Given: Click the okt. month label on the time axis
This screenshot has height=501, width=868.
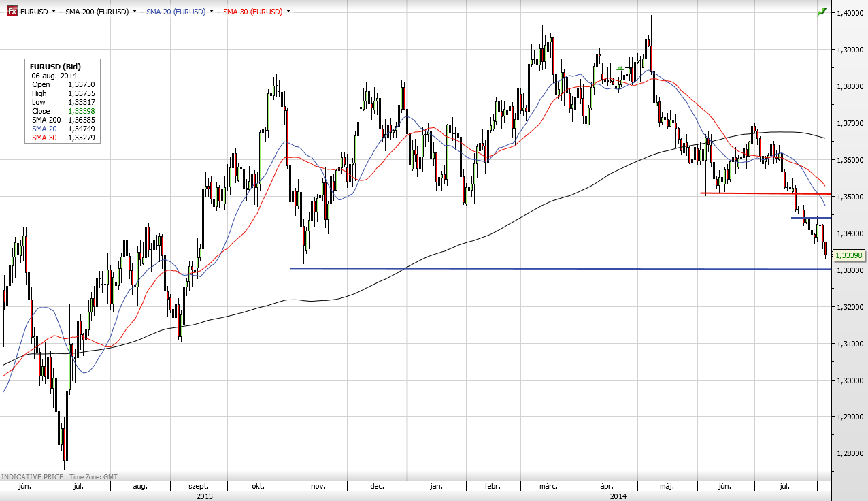Looking at the screenshot, I should (258, 487).
